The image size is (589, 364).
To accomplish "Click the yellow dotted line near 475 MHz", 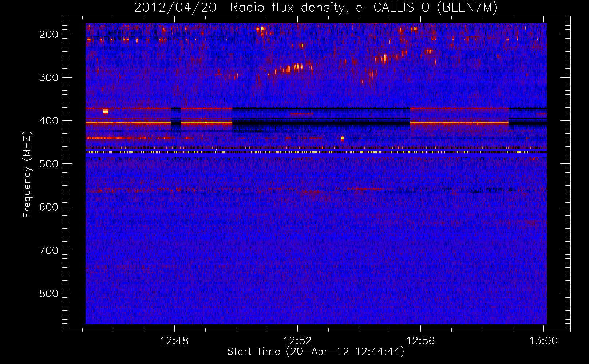I will click(316, 153).
